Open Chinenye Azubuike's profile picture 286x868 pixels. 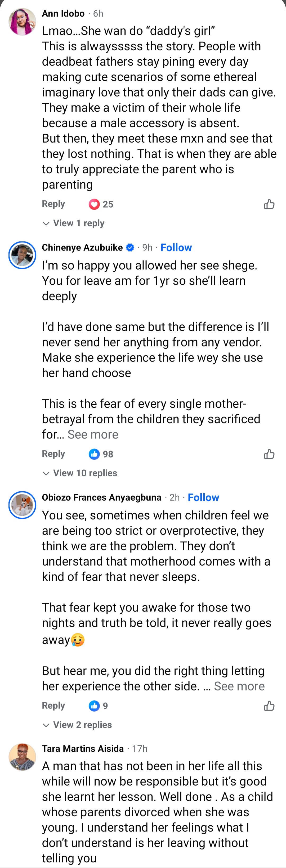(22, 255)
